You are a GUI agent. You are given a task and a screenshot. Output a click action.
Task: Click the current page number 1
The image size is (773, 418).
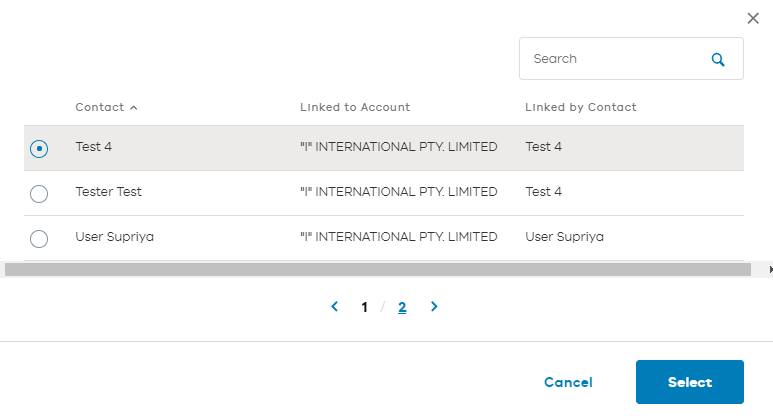(364, 307)
